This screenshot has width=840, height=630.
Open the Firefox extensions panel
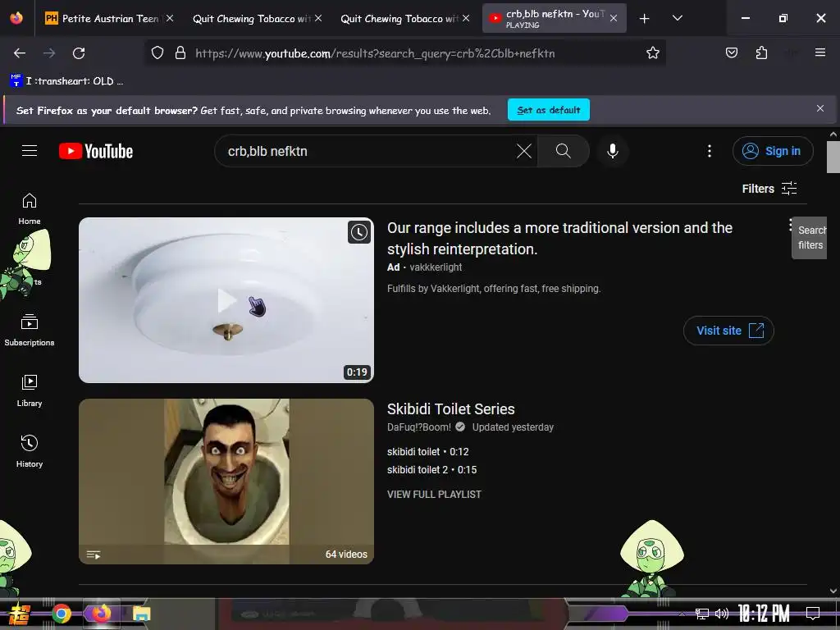tap(761, 53)
